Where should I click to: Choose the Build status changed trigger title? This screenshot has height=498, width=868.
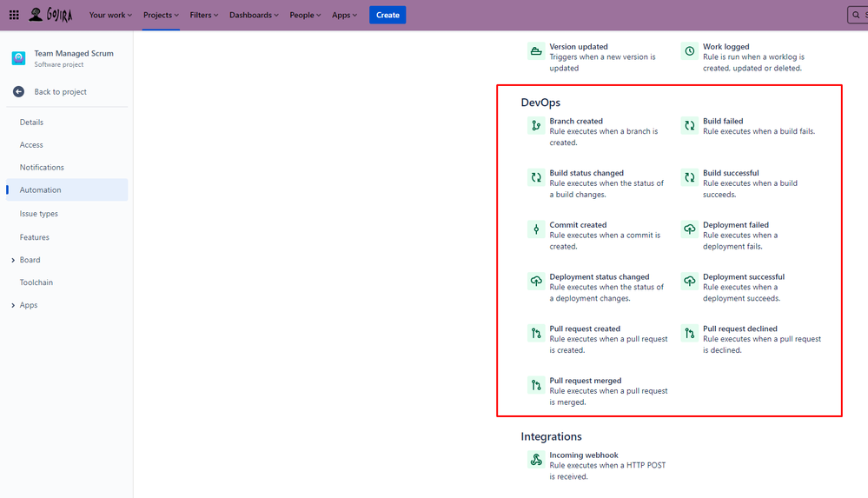[586, 173]
